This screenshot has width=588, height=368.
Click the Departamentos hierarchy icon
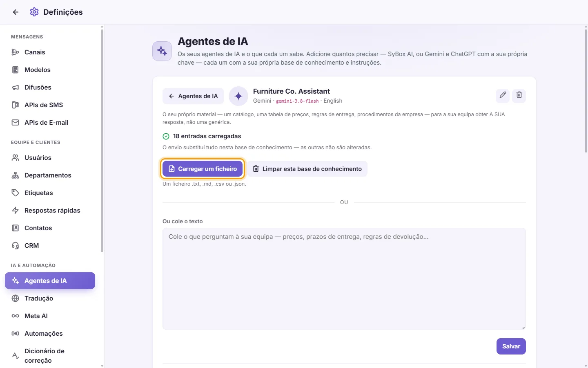[x=16, y=175]
